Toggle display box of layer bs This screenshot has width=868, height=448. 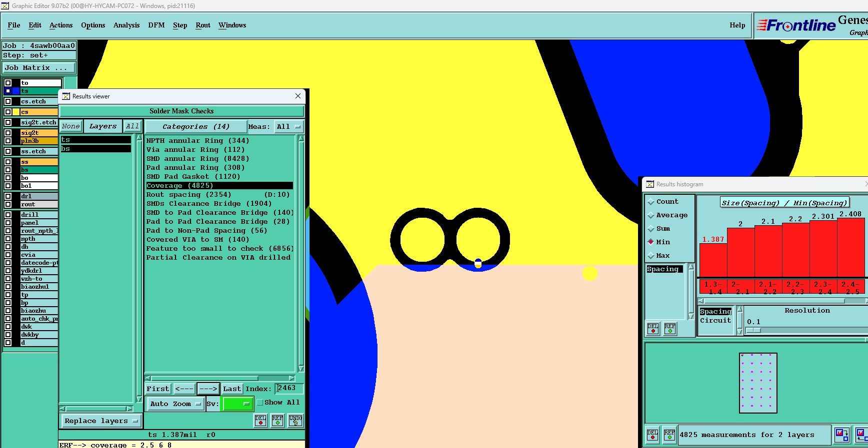tap(8, 170)
